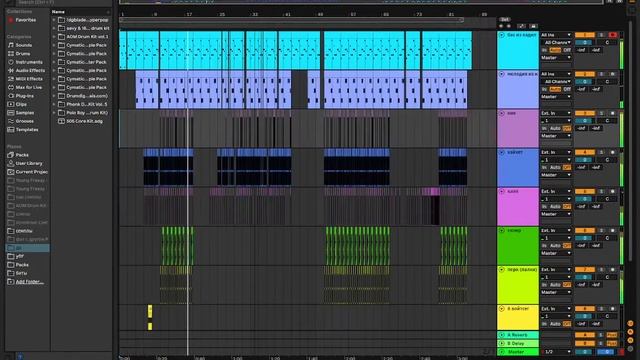The width and height of the screenshot is (640, 360).
Task: Click the Master track title
Action: (516, 351)
